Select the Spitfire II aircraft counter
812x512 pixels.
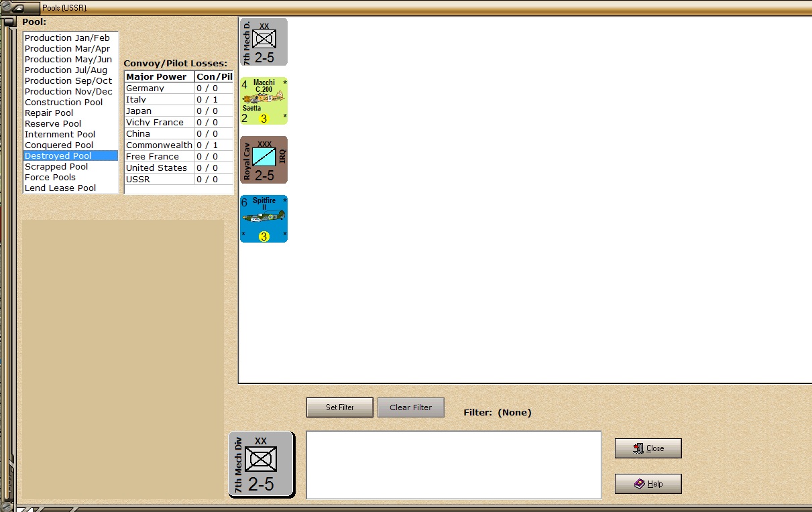pos(264,219)
